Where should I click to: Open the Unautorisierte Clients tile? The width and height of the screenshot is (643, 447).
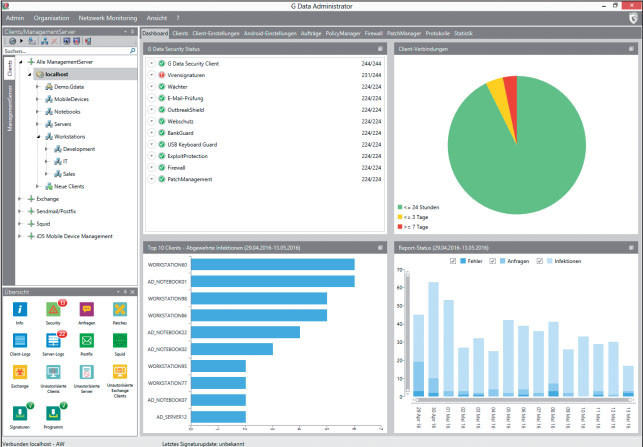53,372
